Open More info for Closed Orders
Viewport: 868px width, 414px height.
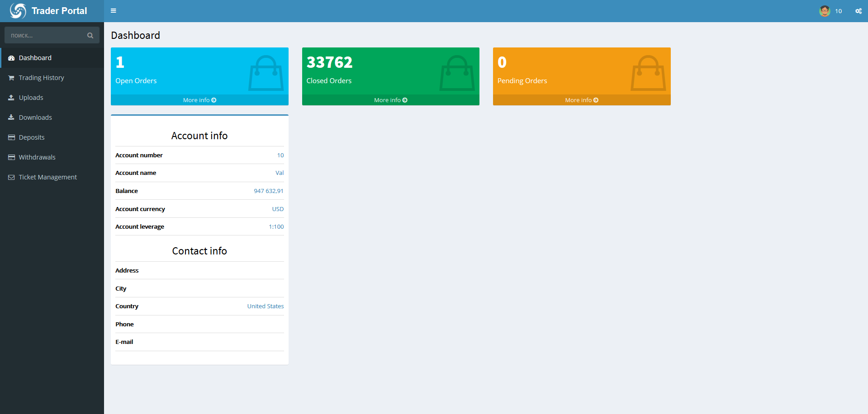[x=390, y=100]
